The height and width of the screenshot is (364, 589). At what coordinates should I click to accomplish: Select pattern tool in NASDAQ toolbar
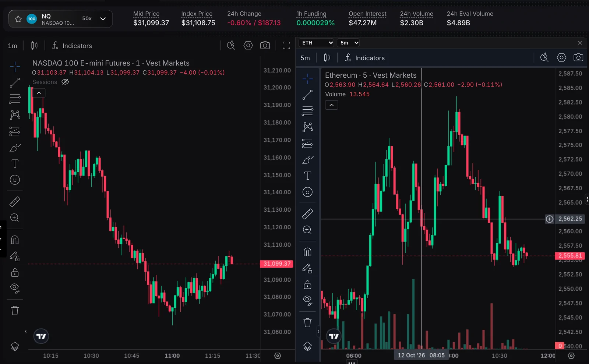[x=15, y=115]
